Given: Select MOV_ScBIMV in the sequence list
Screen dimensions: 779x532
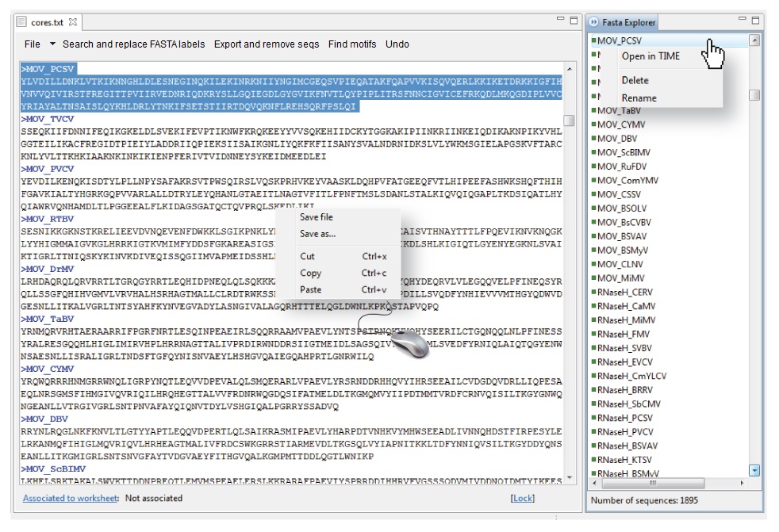Looking at the screenshot, I should [x=623, y=152].
